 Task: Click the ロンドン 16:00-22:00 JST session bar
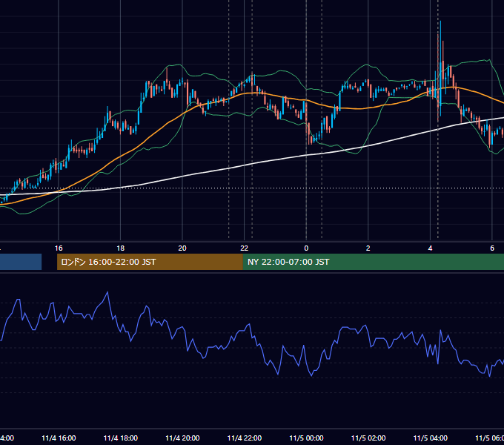coord(150,262)
